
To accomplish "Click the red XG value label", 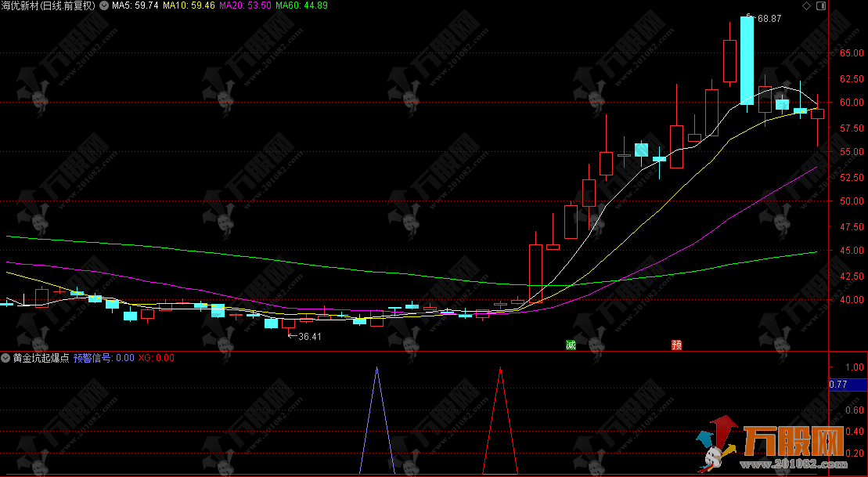I will [x=156, y=358].
